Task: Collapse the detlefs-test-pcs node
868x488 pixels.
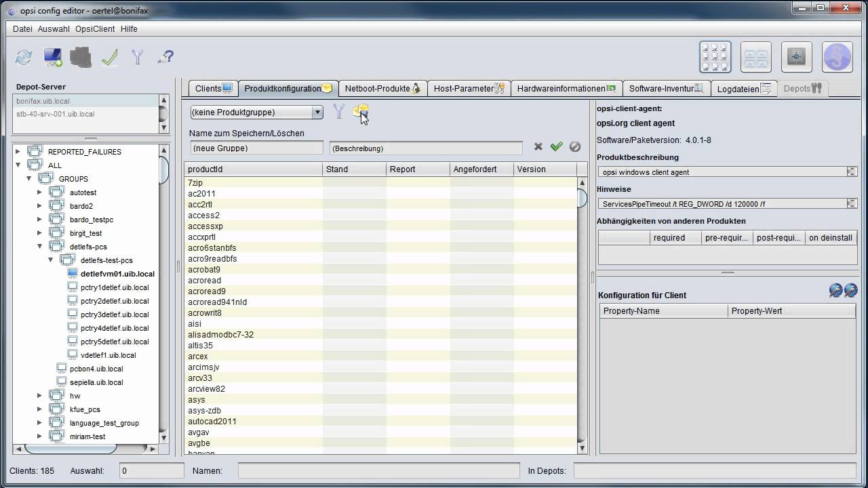Action: [x=51, y=260]
